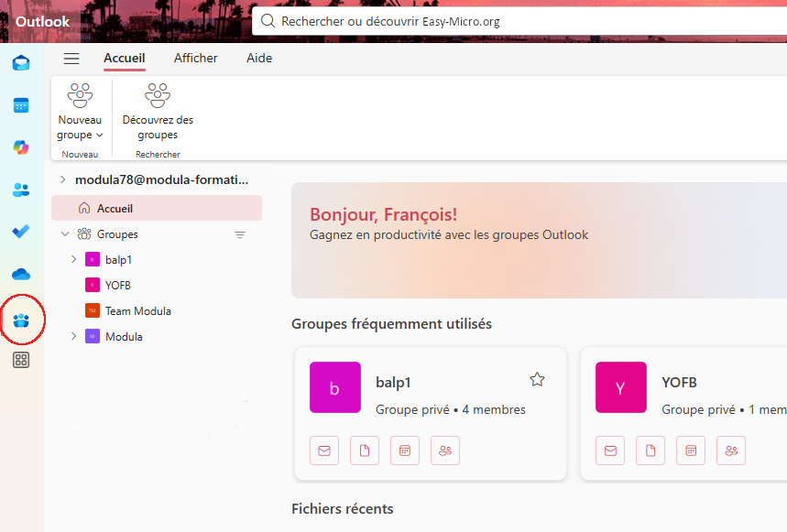Open the Calendar app in sidebar
Viewport: 787px width, 532px height.
click(21, 105)
